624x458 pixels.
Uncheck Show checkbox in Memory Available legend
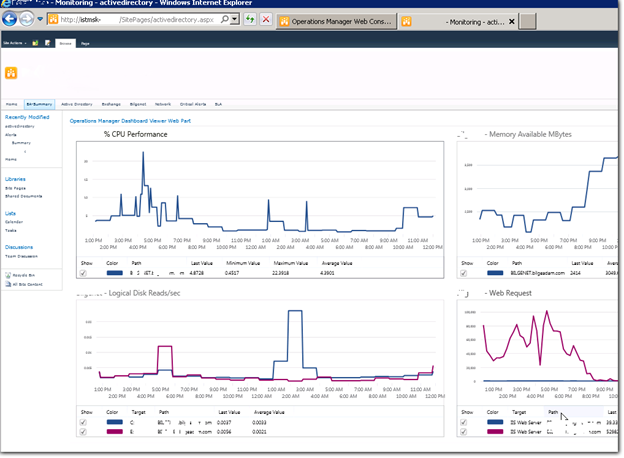(464, 273)
